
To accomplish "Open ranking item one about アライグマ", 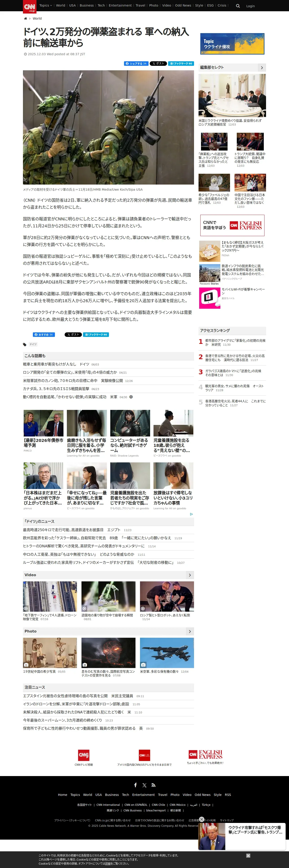I will [x=235, y=343].
